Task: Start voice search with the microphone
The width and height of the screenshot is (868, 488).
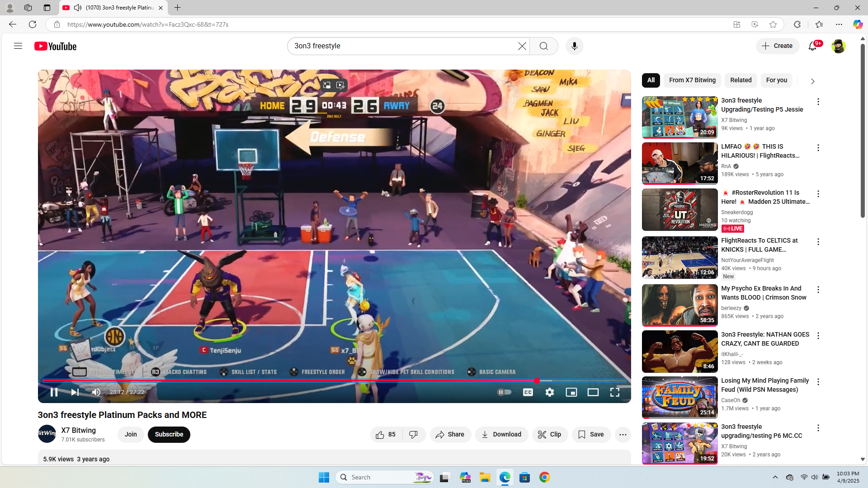Action: point(575,46)
